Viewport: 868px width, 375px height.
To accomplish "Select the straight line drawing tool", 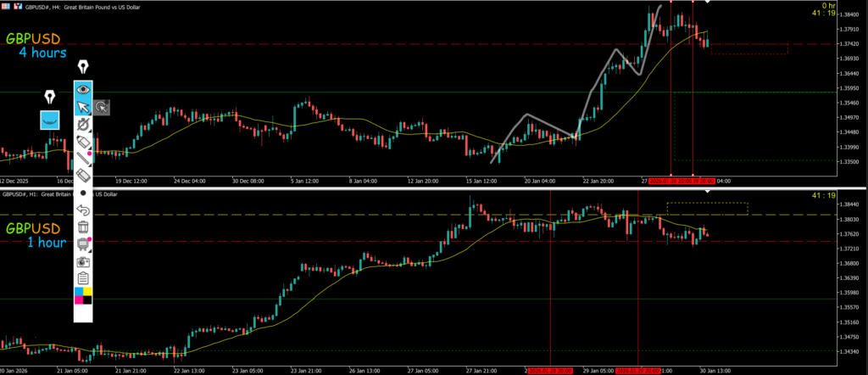I will [83, 158].
